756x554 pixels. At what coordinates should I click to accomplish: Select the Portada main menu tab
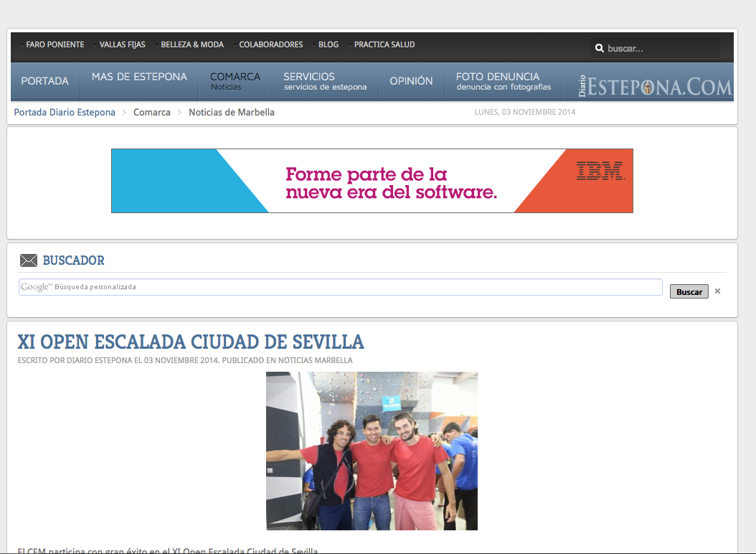click(x=44, y=81)
